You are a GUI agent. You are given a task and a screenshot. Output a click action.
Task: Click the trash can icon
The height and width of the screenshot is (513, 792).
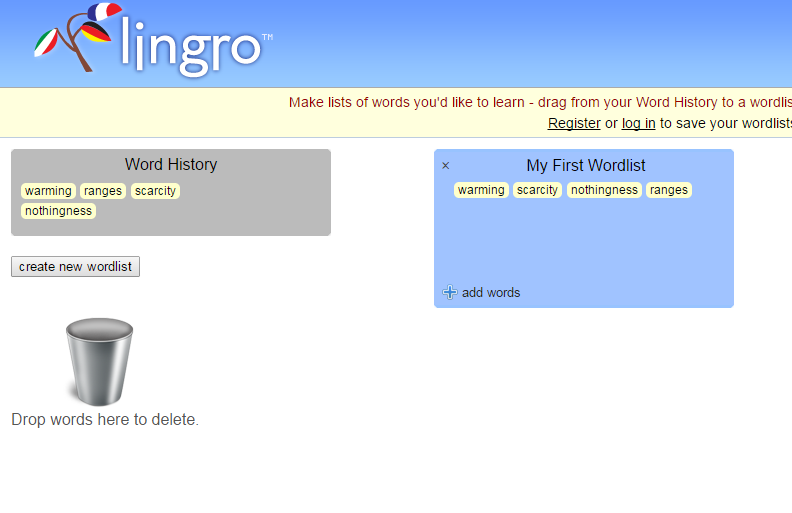point(99,362)
